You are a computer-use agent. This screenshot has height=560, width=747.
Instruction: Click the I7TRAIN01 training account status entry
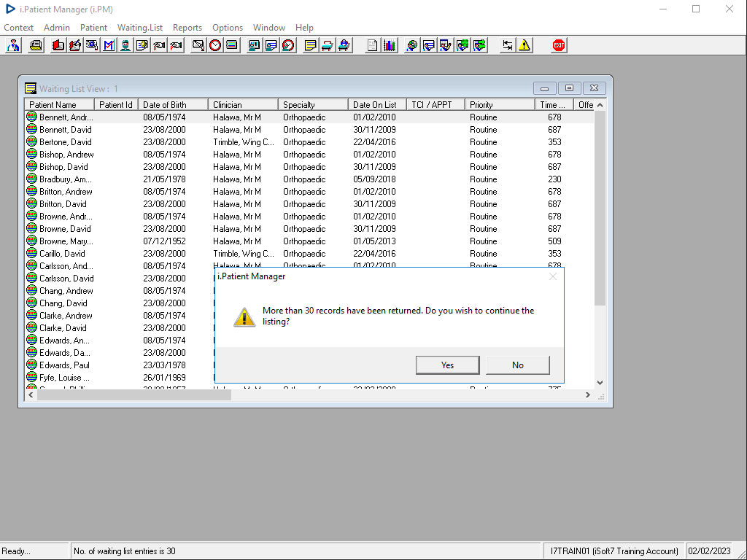point(614,551)
